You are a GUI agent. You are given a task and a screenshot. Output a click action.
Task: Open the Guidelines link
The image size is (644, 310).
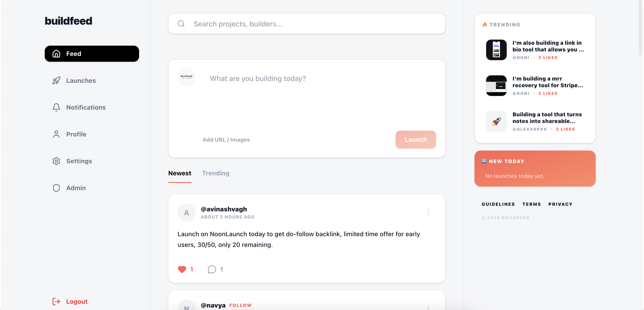coord(498,204)
